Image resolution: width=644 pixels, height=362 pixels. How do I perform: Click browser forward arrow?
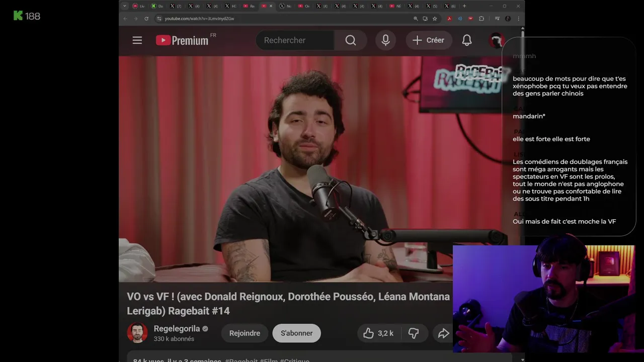(136, 19)
